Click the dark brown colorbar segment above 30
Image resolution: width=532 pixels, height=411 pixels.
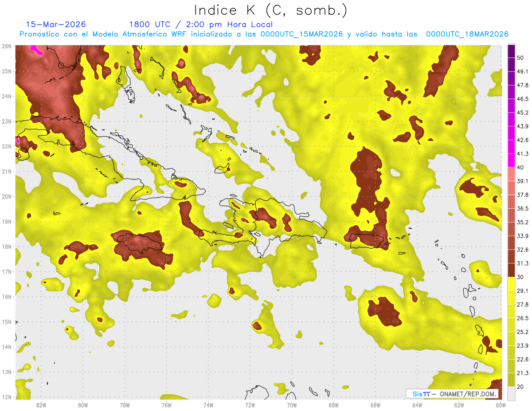[511, 270]
